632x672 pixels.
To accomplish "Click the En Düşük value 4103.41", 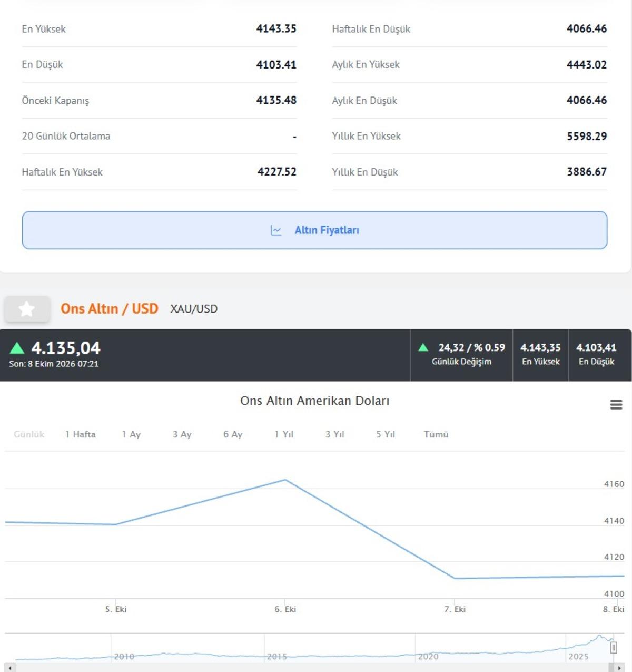I will coord(276,64).
